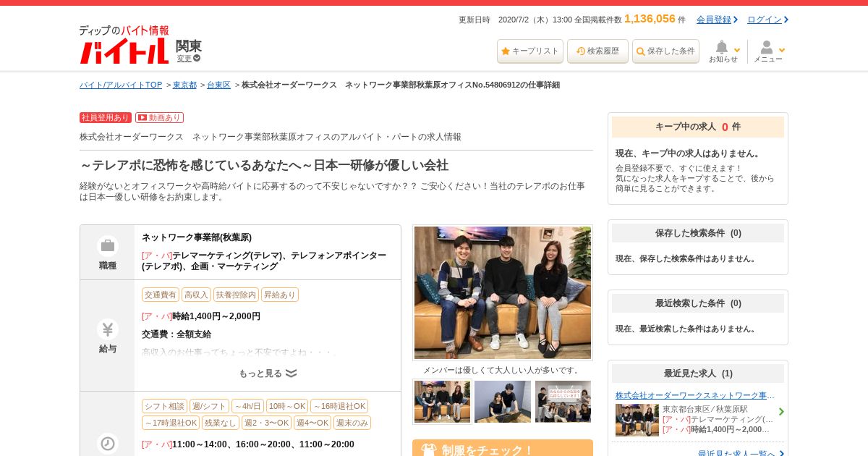Open recent job 株式会社オーダーワークスネットワーク事… link

[695, 395]
